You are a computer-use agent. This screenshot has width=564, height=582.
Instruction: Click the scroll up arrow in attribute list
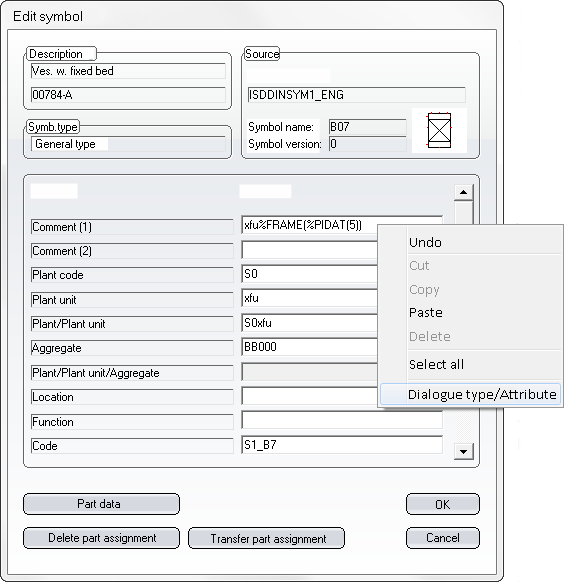coord(463,192)
